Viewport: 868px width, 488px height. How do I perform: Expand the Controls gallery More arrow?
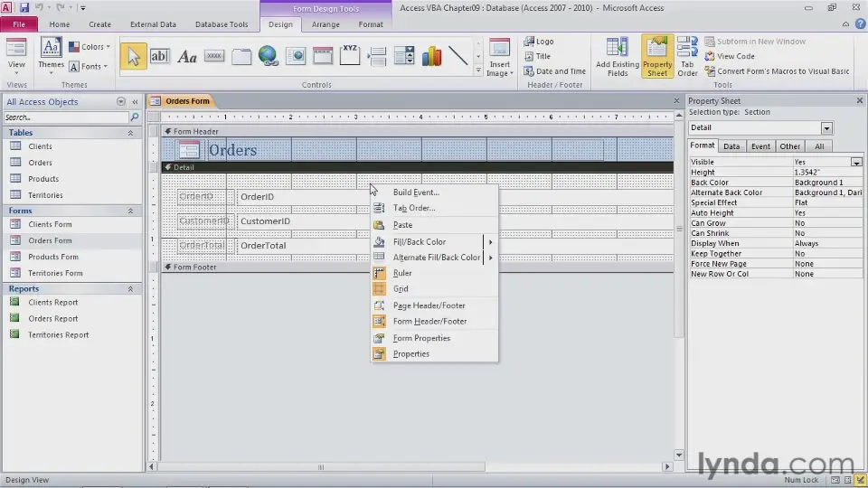tap(478, 71)
